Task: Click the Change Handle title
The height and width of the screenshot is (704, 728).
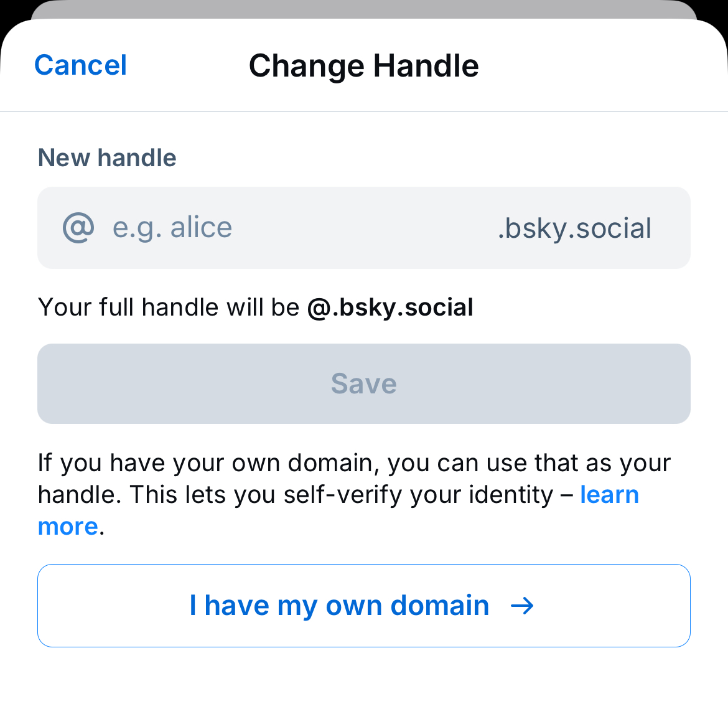Action: tap(363, 65)
